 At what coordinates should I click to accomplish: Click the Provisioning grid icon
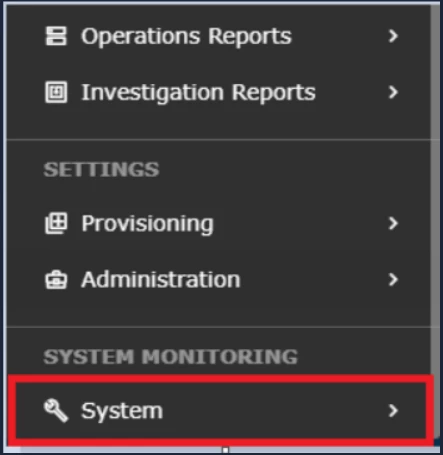[x=56, y=223]
